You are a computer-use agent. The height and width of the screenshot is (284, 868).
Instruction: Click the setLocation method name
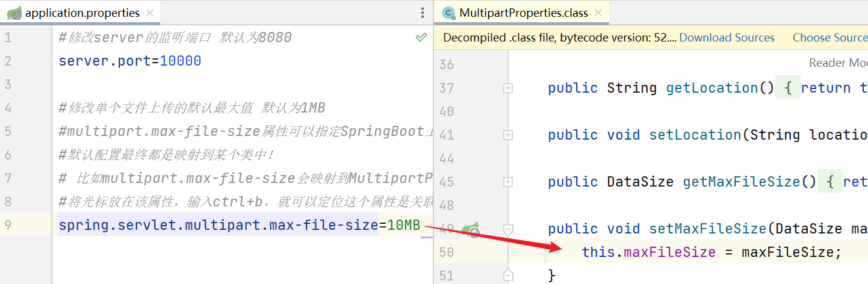[695, 135]
